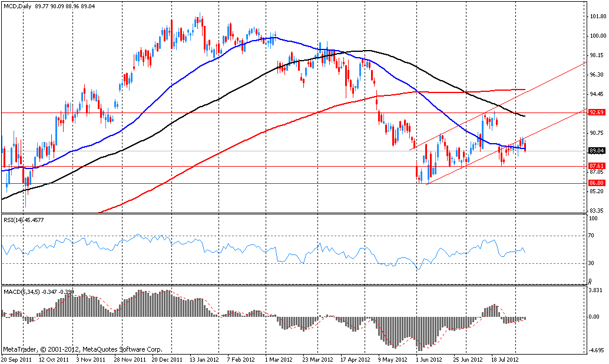Image resolution: width=609 pixels, height=364 pixels.
Task: Click the 13 Jan 2012 date label
Action: [204, 360]
